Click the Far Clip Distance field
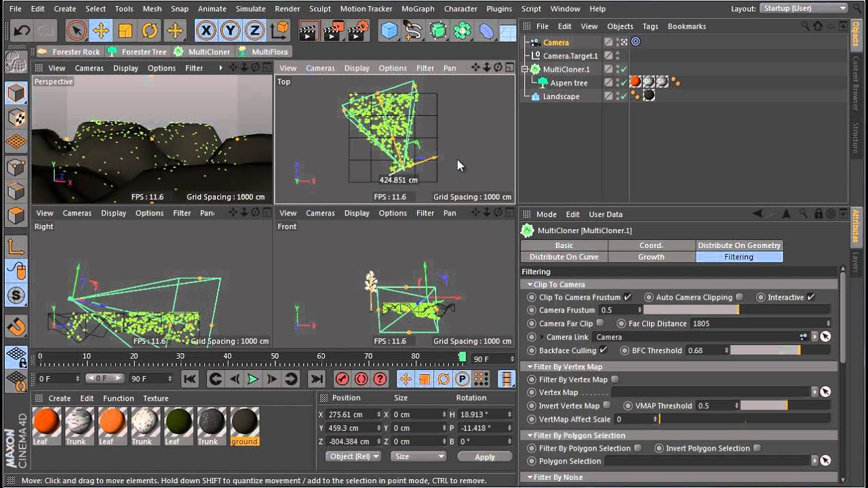868x488 pixels. pos(759,323)
